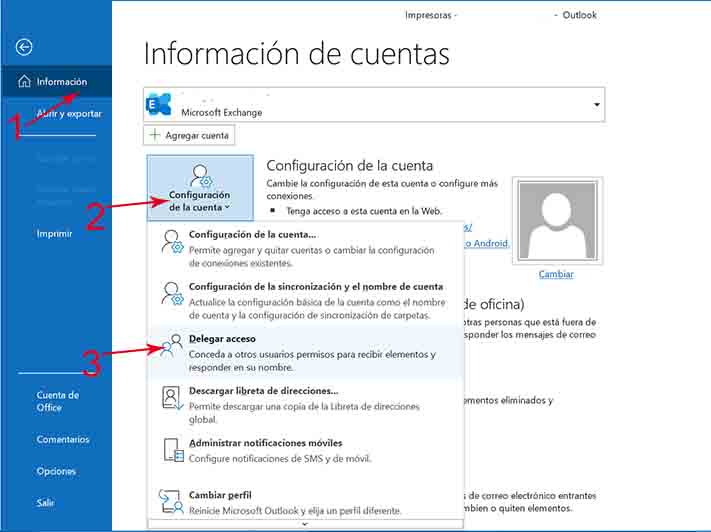Click Salir to exit Outlook

pyautogui.click(x=45, y=503)
